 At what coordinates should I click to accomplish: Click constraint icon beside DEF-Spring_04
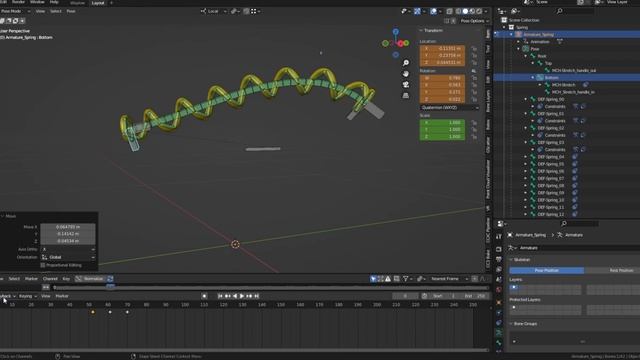(575, 157)
